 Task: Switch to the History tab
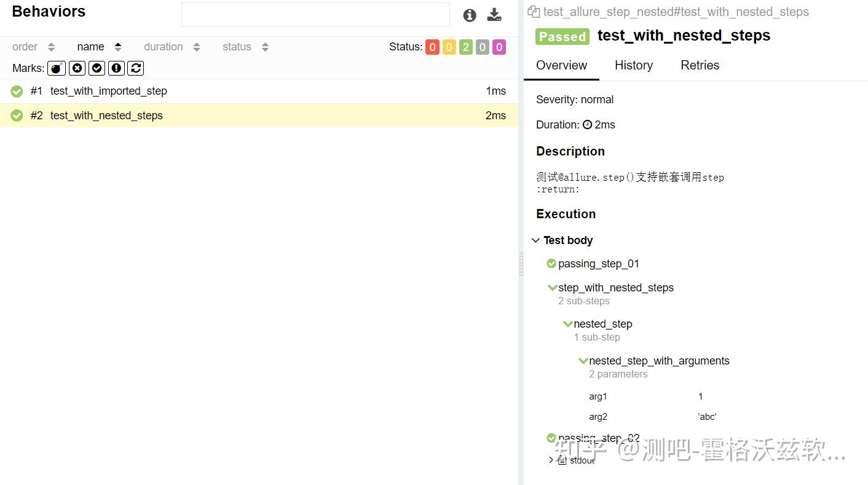(634, 65)
